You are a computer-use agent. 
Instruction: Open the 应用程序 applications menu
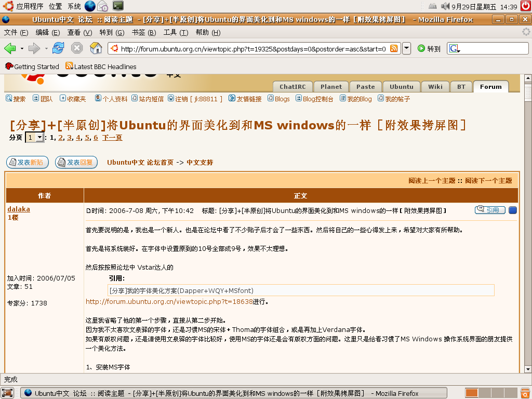30,6
